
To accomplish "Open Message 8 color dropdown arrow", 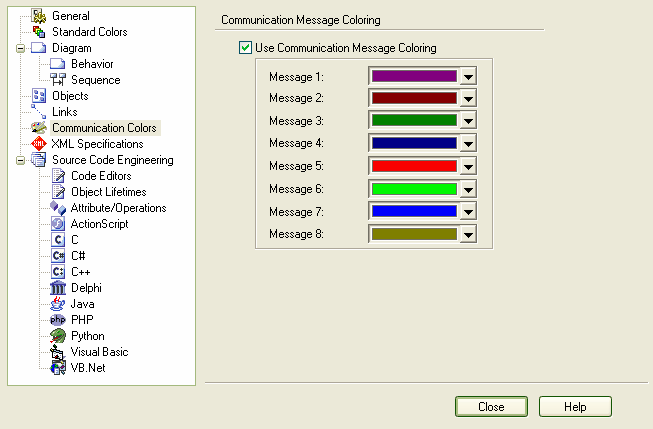I will point(469,234).
